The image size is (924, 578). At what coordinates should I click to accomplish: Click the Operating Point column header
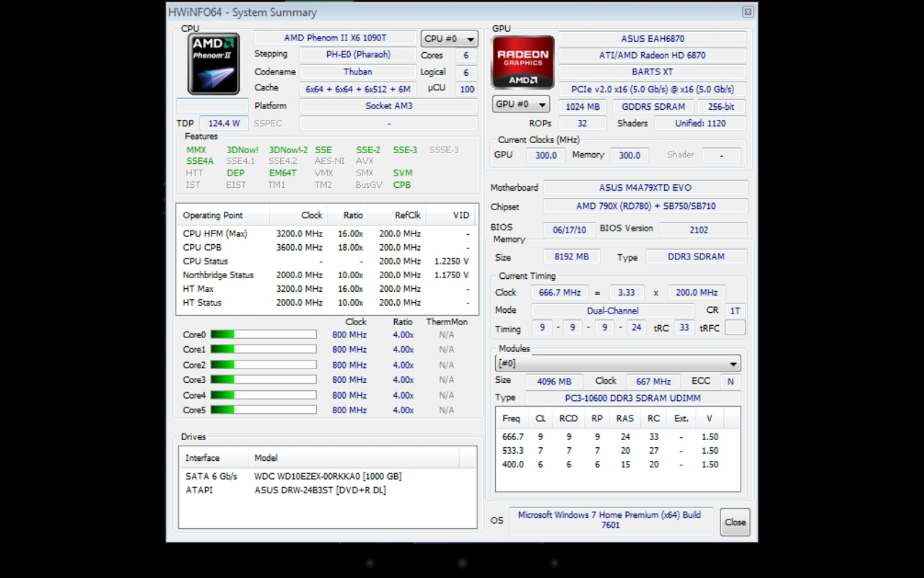coord(223,215)
